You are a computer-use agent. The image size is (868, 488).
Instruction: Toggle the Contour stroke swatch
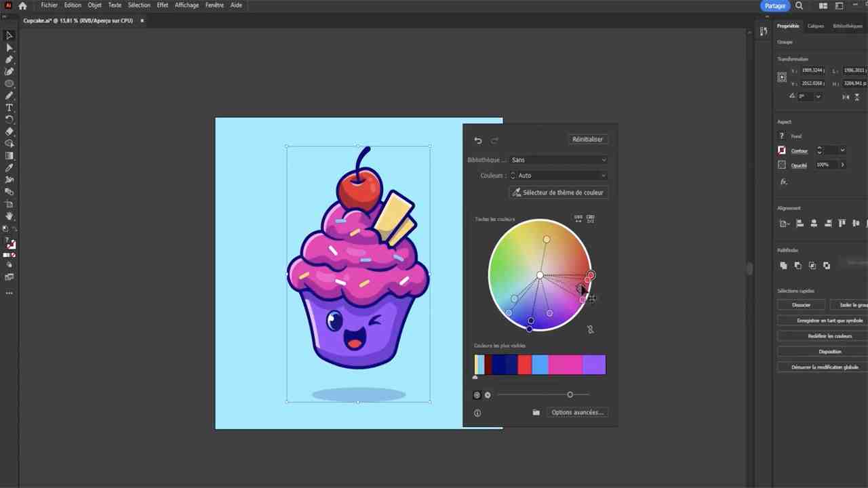coord(782,150)
